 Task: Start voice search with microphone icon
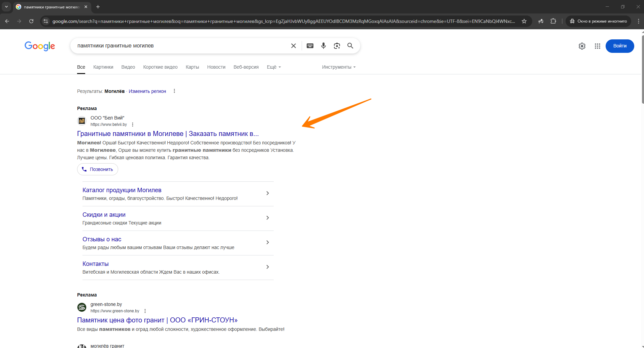pos(324,46)
